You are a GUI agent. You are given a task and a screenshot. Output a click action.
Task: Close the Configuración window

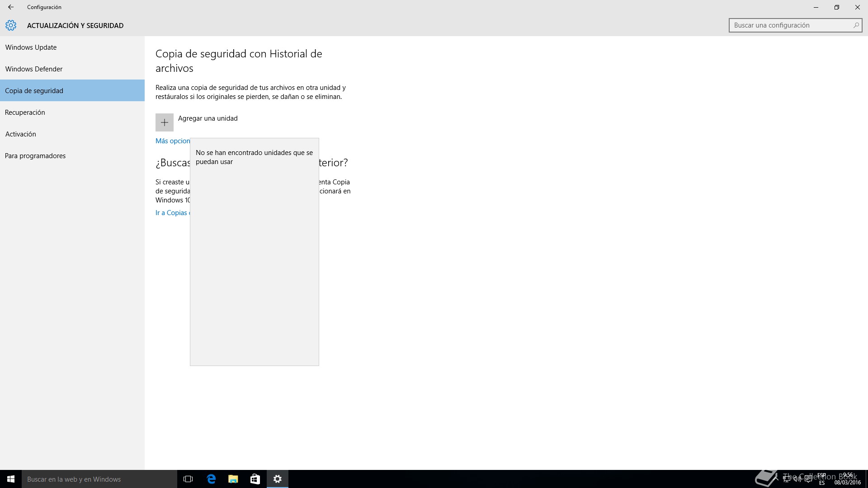(x=858, y=7)
